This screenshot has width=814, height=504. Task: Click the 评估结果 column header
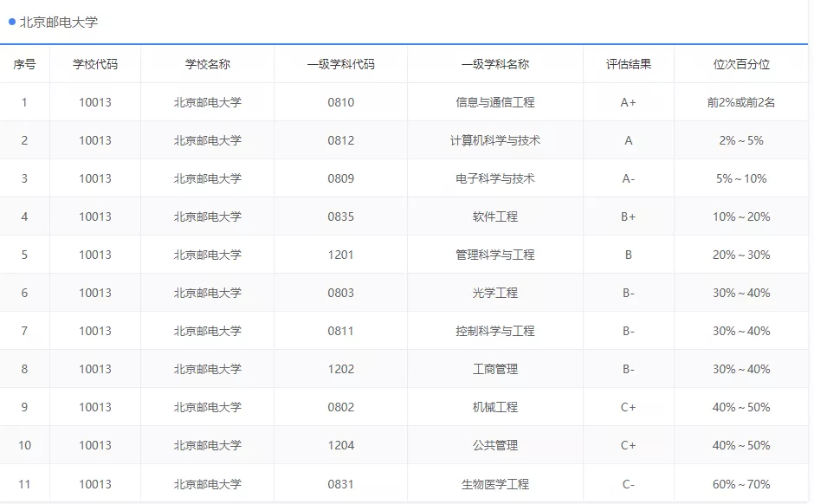629,64
